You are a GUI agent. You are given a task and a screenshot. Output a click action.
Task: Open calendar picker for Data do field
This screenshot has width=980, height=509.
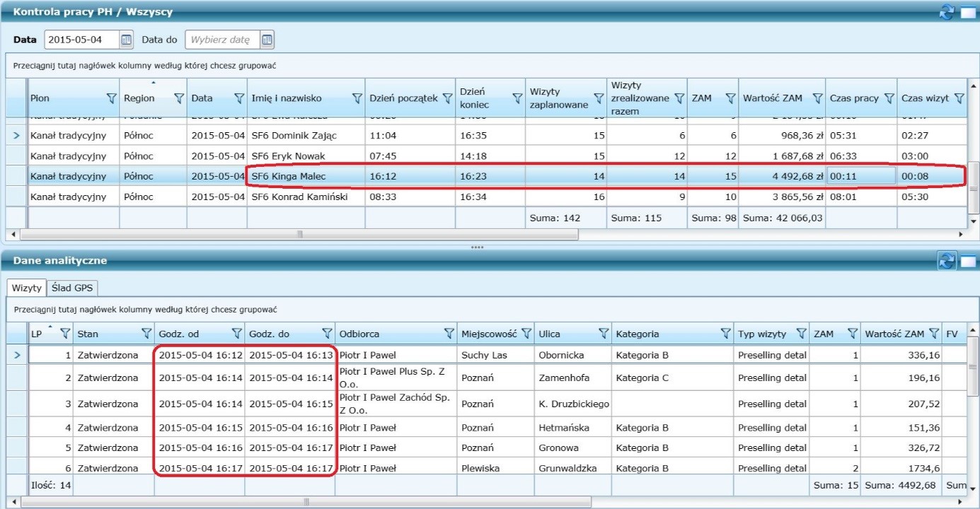point(267,40)
